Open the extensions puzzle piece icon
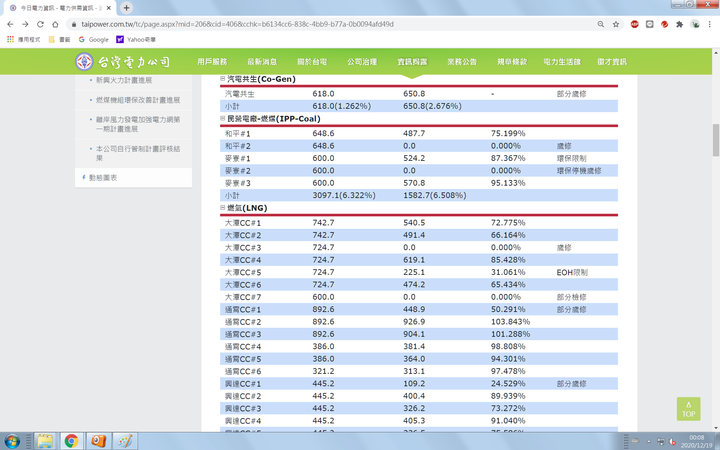The image size is (720, 450). pyautogui.click(x=680, y=24)
